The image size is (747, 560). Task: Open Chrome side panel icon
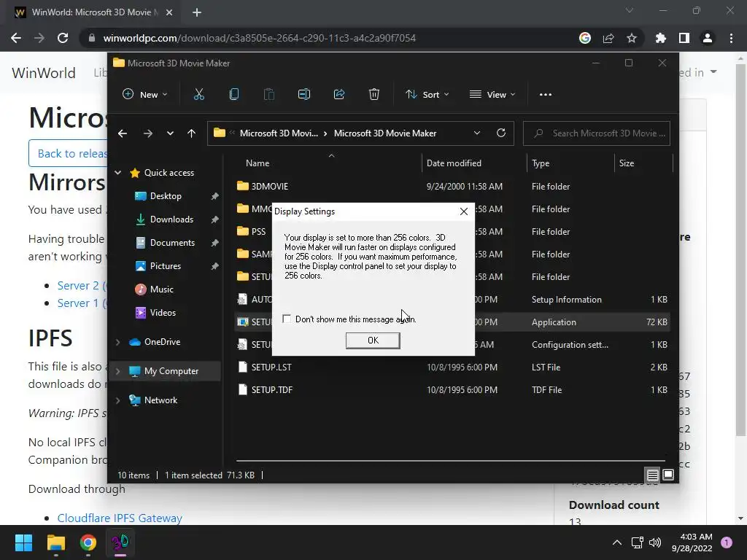point(684,38)
